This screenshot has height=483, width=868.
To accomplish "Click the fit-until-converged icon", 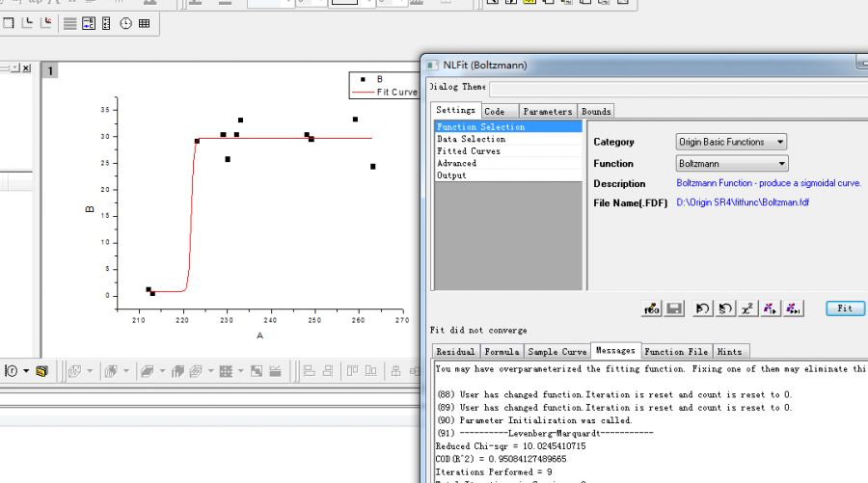I will pos(794,309).
